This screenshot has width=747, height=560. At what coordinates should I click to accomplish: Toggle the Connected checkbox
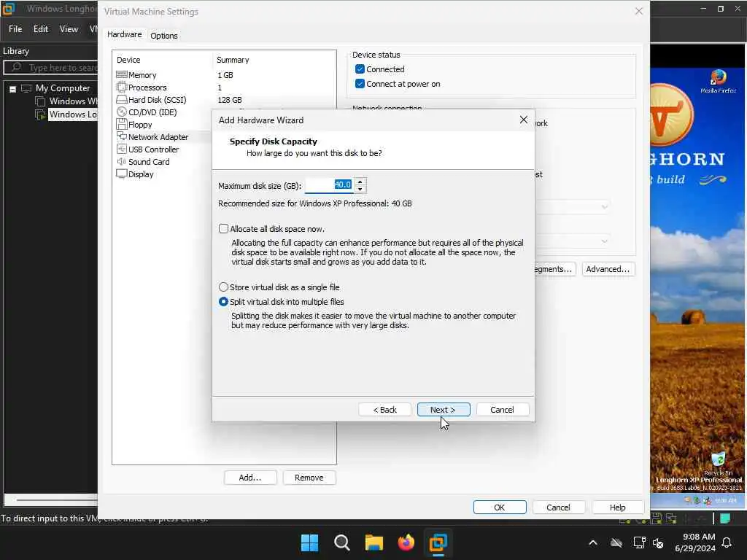360,69
